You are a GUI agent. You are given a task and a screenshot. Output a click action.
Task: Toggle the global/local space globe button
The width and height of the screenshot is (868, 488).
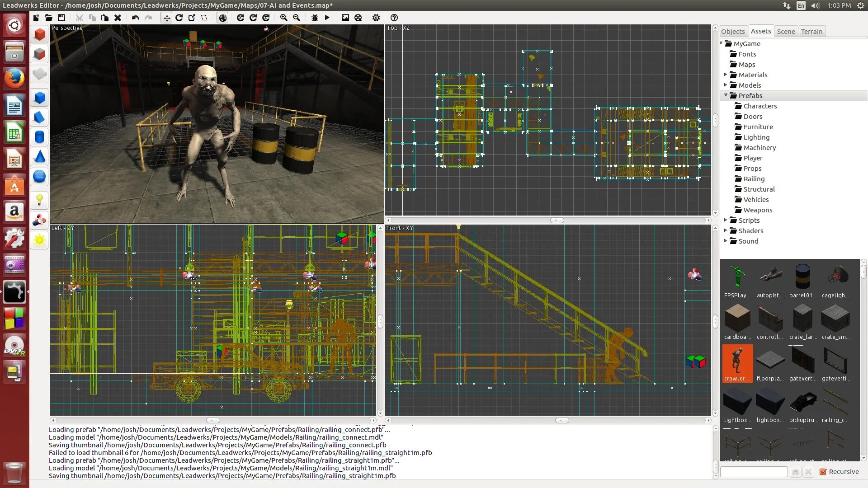(223, 18)
